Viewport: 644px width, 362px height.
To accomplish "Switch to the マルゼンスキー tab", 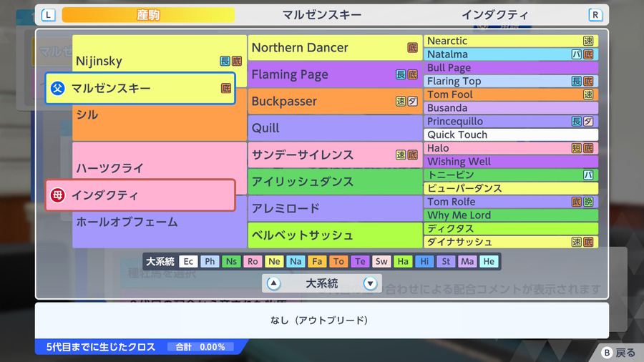I will tap(322, 15).
